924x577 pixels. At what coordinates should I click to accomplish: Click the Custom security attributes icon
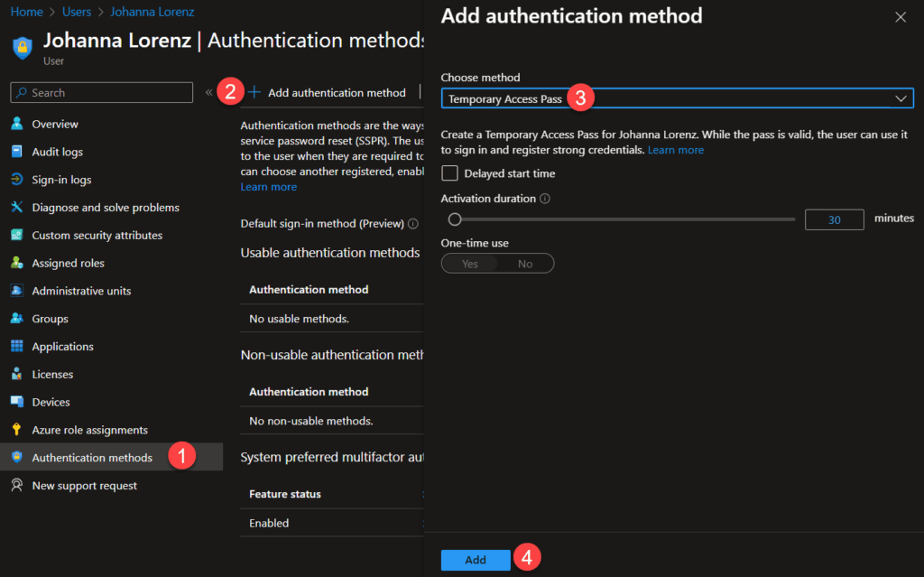(16, 235)
